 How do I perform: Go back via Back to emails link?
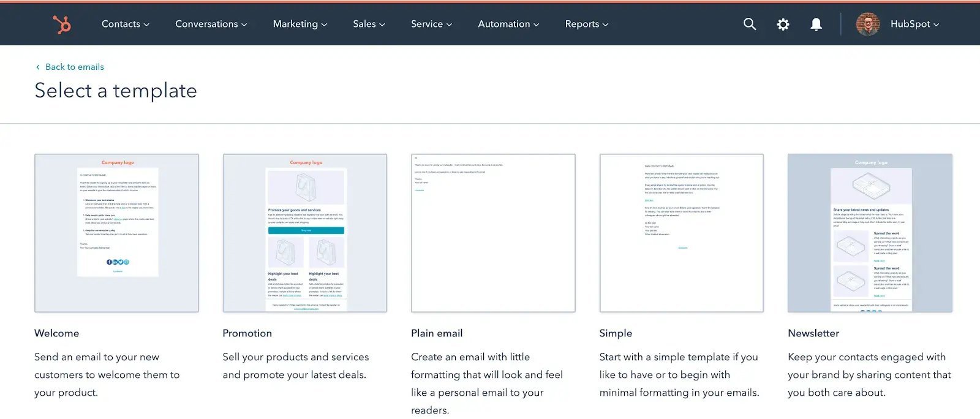click(75, 67)
